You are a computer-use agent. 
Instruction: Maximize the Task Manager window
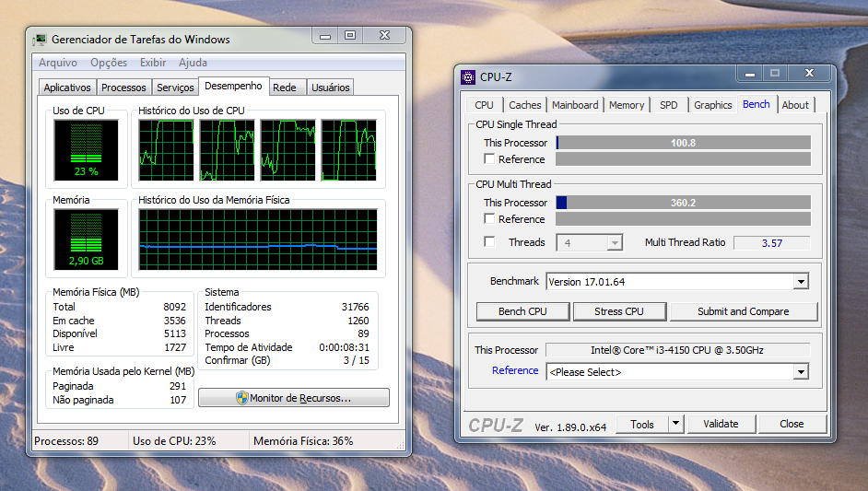coord(350,35)
